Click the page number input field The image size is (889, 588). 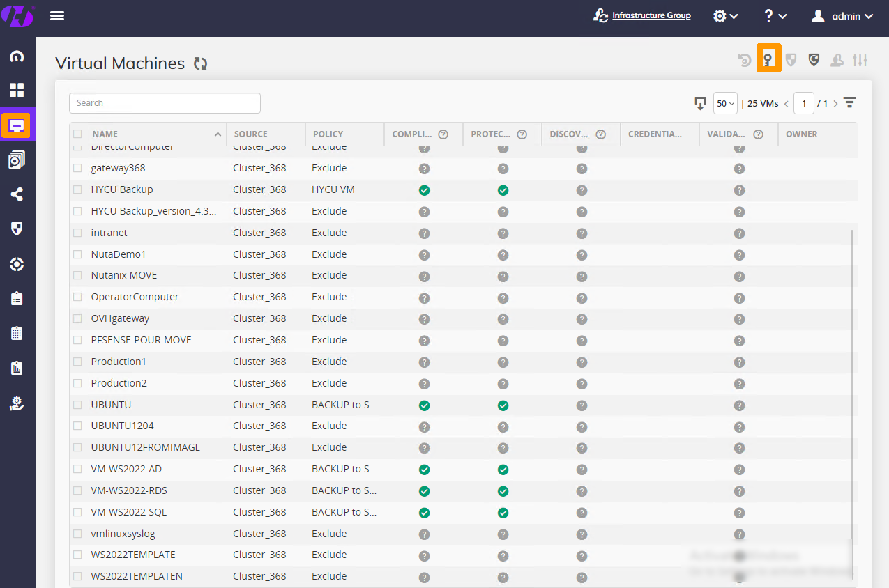click(x=804, y=102)
